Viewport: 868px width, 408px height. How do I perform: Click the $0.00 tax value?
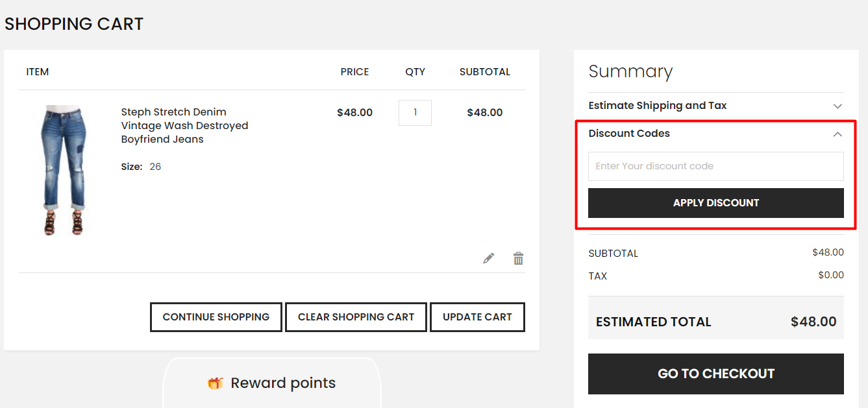pyautogui.click(x=831, y=275)
